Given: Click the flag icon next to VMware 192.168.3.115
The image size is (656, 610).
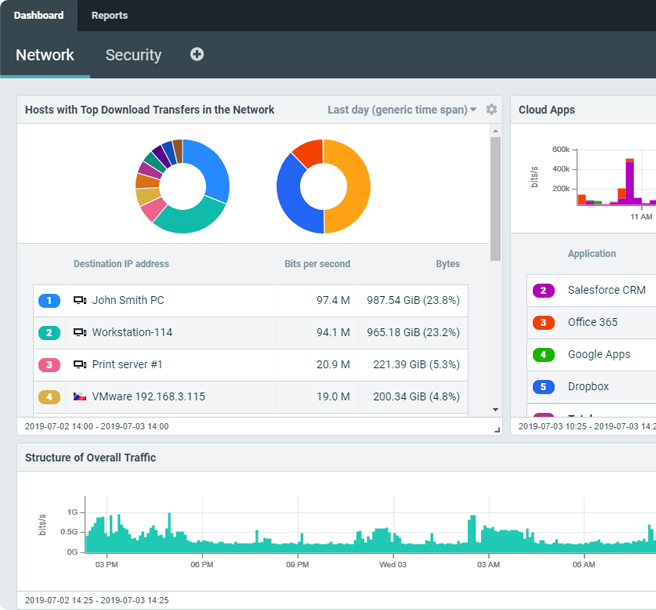Looking at the screenshot, I should tap(80, 396).
